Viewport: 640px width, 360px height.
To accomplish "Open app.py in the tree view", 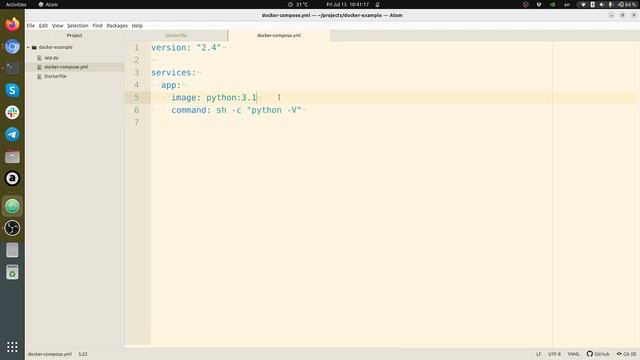I will [51, 58].
